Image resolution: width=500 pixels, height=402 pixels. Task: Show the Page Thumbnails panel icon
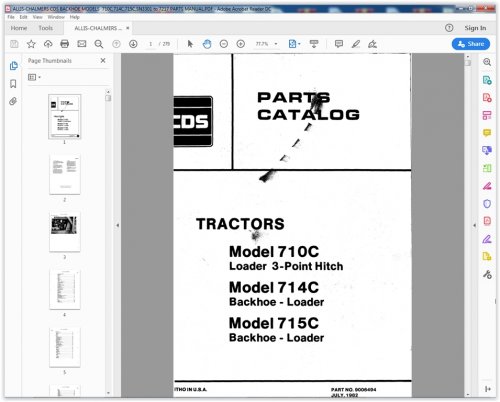14,66
